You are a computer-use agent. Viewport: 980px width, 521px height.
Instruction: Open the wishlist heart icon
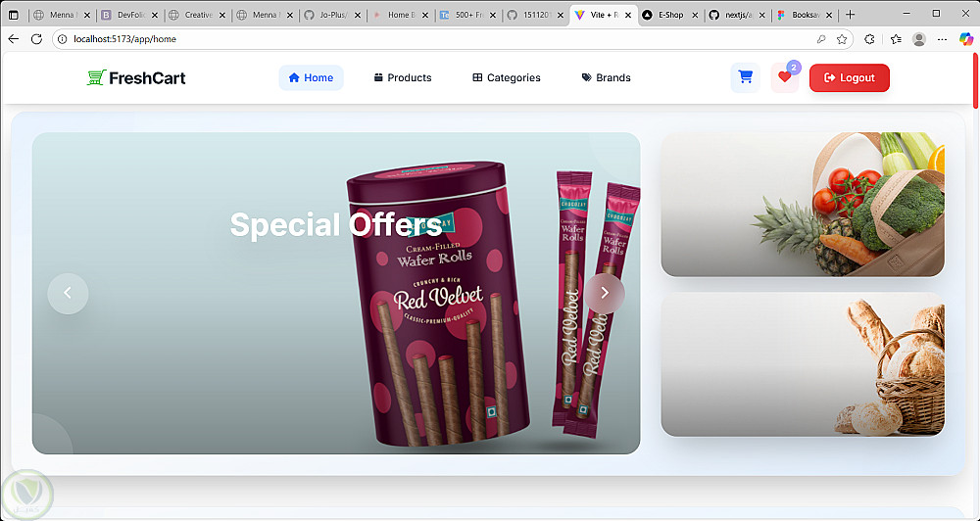pos(784,77)
